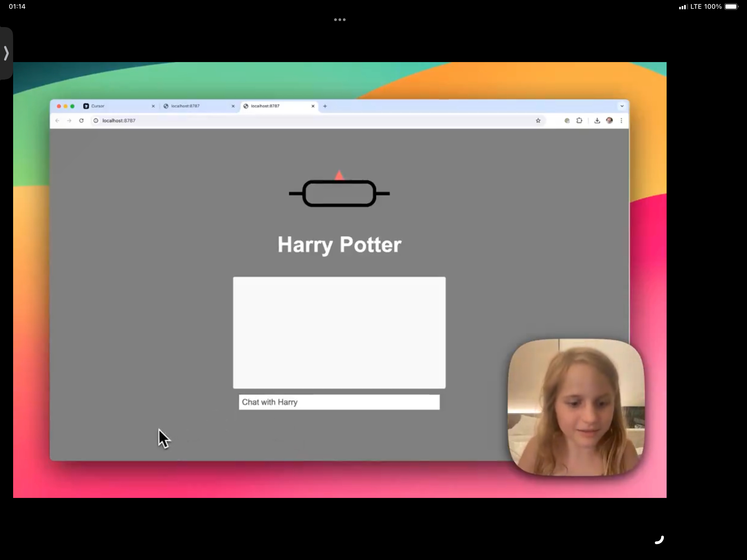
Task: Show browser downloads
Action: point(597,121)
